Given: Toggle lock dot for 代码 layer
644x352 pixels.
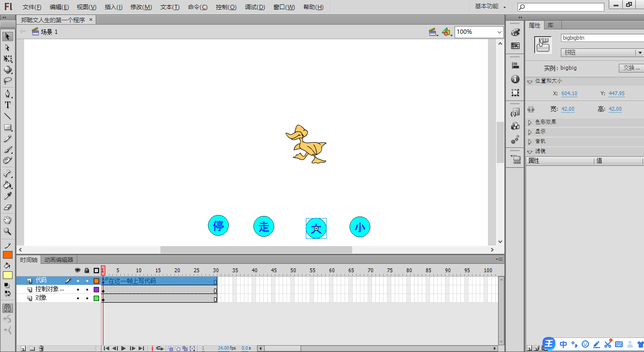Looking at the screenshot, I should click(x=87, y=280).
